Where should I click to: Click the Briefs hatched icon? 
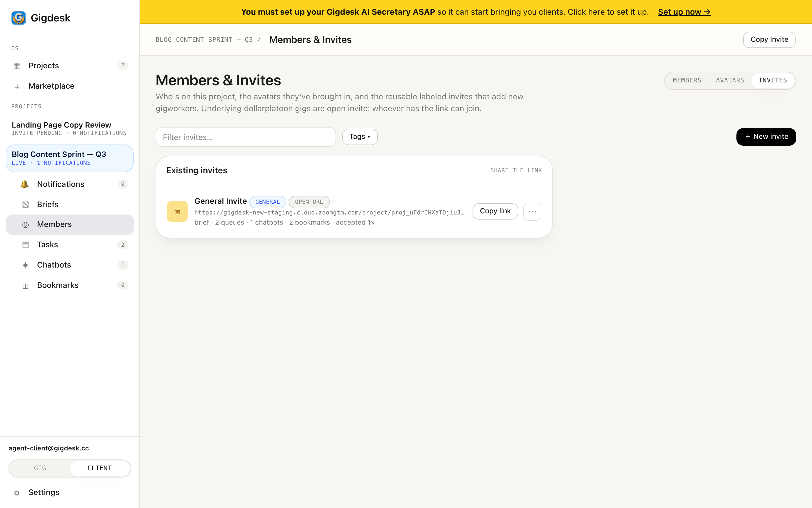tap(25, 205)
